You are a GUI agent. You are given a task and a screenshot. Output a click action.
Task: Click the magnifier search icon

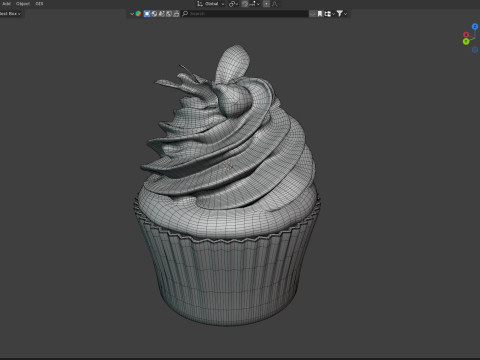[185, 14]
